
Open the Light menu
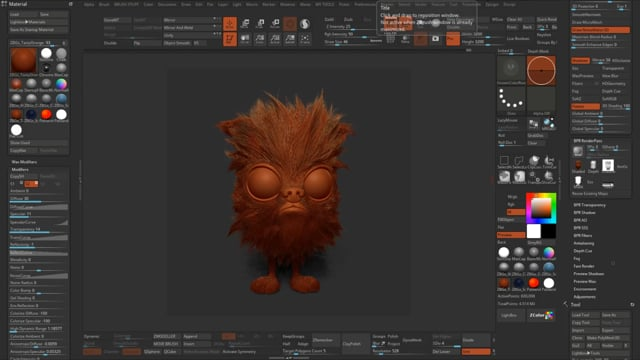(x=237, y=4)
